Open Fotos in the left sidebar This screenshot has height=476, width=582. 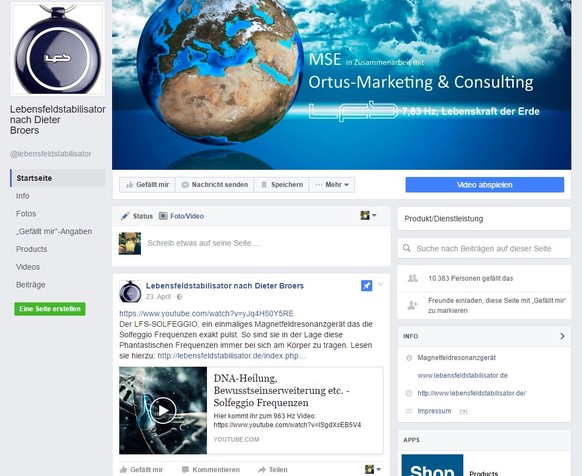[x=26, y=213]
